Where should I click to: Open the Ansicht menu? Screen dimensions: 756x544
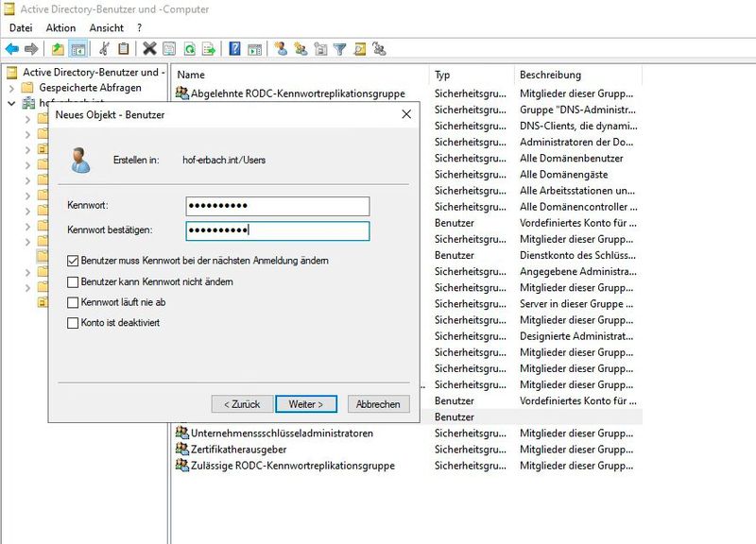[x=106, y=27]
